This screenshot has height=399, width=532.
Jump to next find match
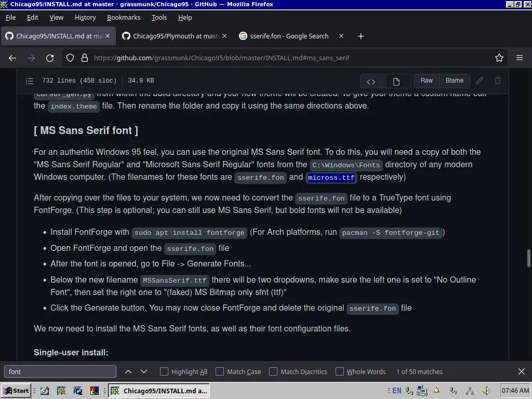pyautogui.click(x=144, y=371)
